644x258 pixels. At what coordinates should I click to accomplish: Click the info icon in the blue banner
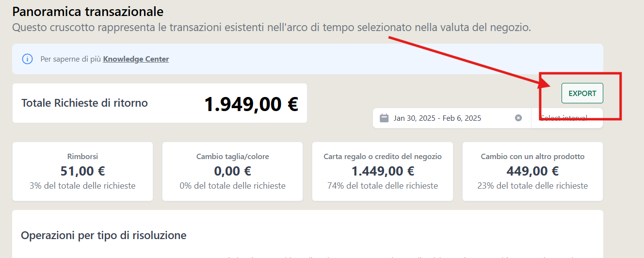click(28, 59)
